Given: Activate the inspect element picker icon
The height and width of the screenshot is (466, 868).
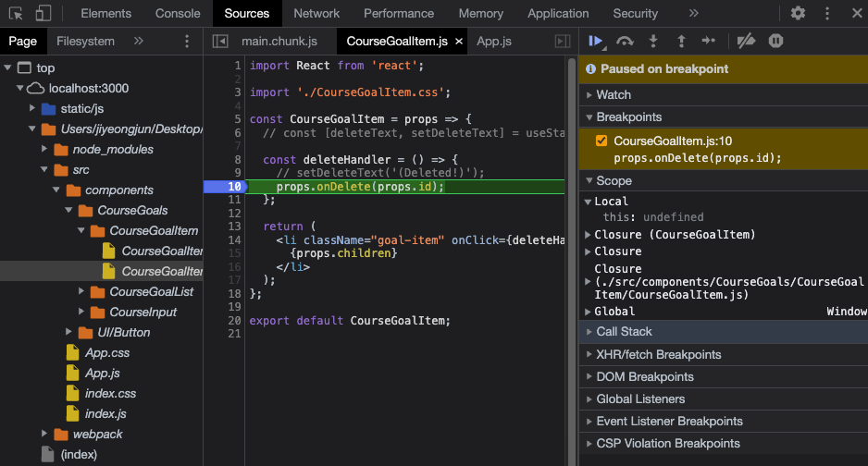Looking at the screenshot, I should point(16,13).
